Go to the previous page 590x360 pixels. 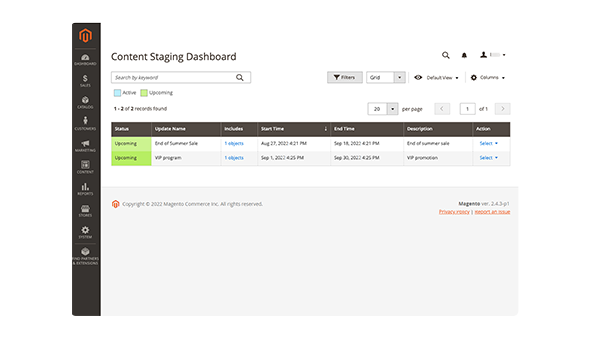[442, 109]
